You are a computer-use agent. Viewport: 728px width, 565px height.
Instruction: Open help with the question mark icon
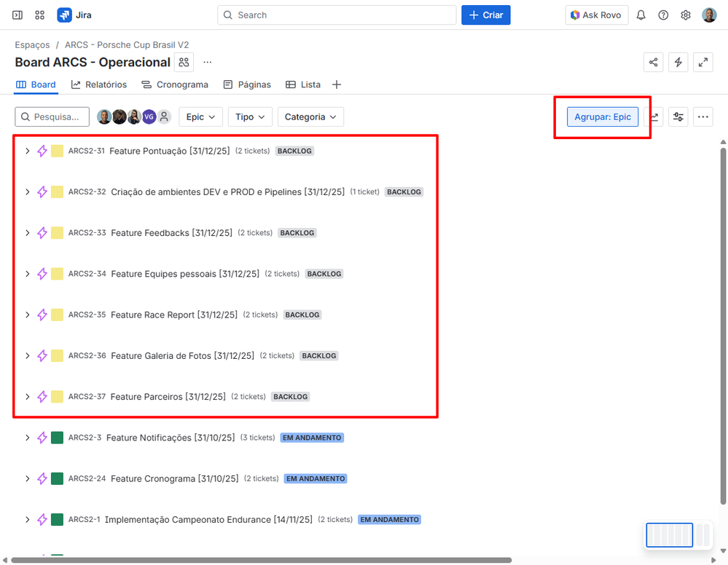[662, 15]
